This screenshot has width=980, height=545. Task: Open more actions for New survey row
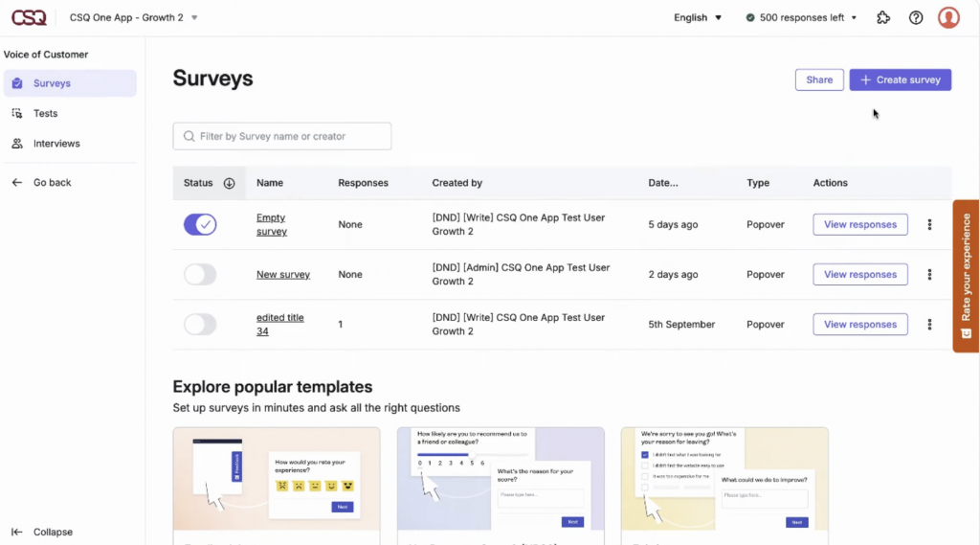pyautogui.click(x=929, y=275)
